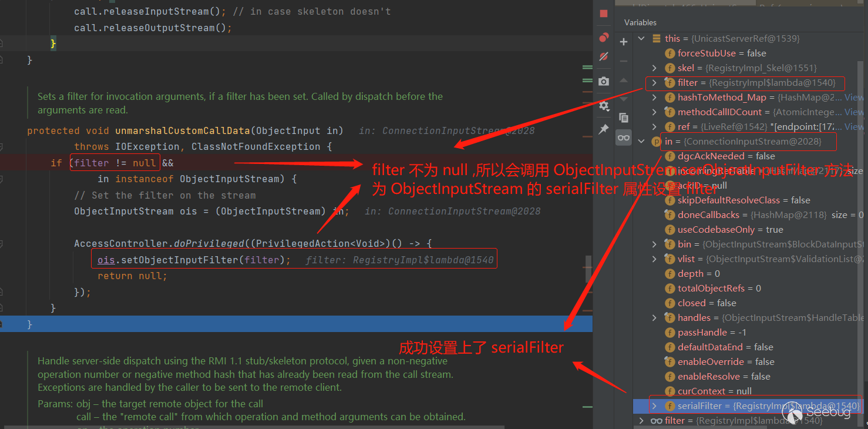Viewport: 868px width, 429px height.
Task: Open View Breakpoints from the debugger toolbar
Action: click(604, 38)
